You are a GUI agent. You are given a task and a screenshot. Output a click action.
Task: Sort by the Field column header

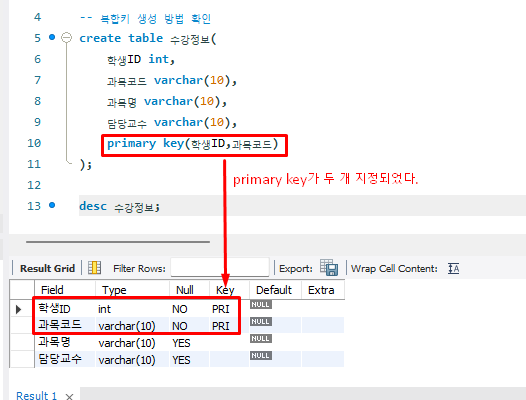[65, 290]
